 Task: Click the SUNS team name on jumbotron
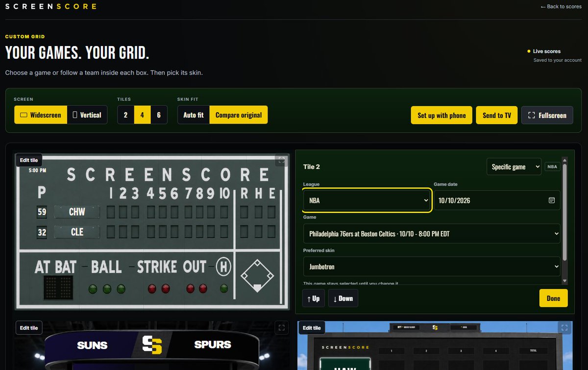[x=92, y=345]
